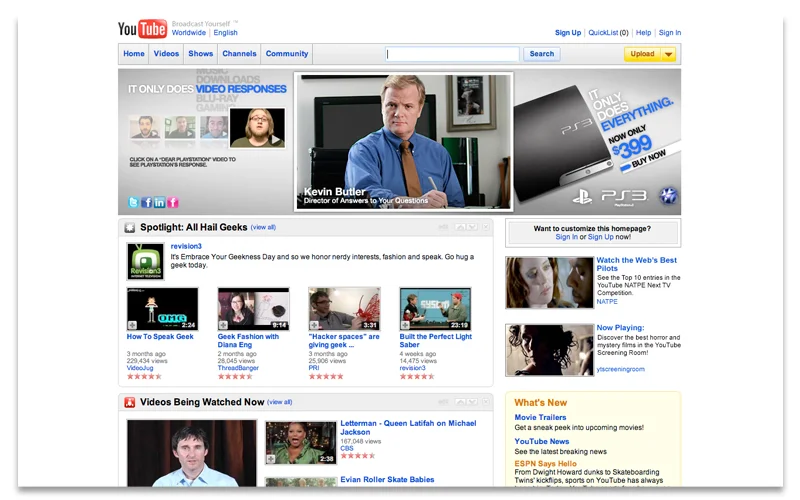Move Videos Being Watched Now module up
The image size is (800, 500).
click(460, 402)
